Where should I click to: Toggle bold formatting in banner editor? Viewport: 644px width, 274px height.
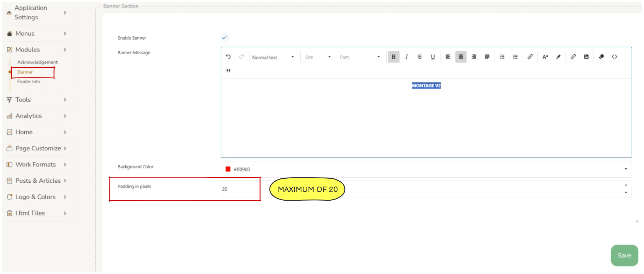pyautogui.click(x=393, y=57)
